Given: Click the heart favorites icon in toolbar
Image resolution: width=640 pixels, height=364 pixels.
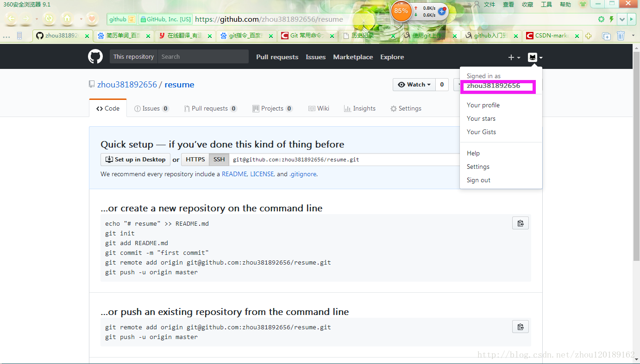Looking at the screenshot, I should click(93, 19).
